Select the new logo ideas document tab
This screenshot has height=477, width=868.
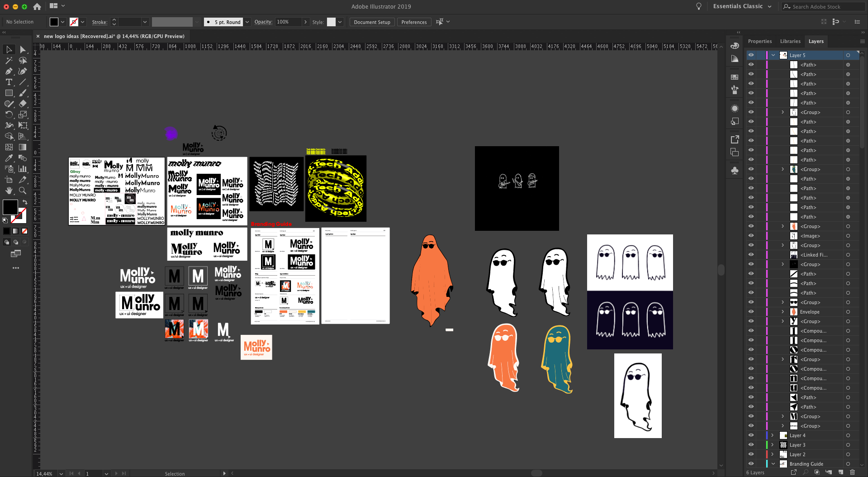pos(114,36)
